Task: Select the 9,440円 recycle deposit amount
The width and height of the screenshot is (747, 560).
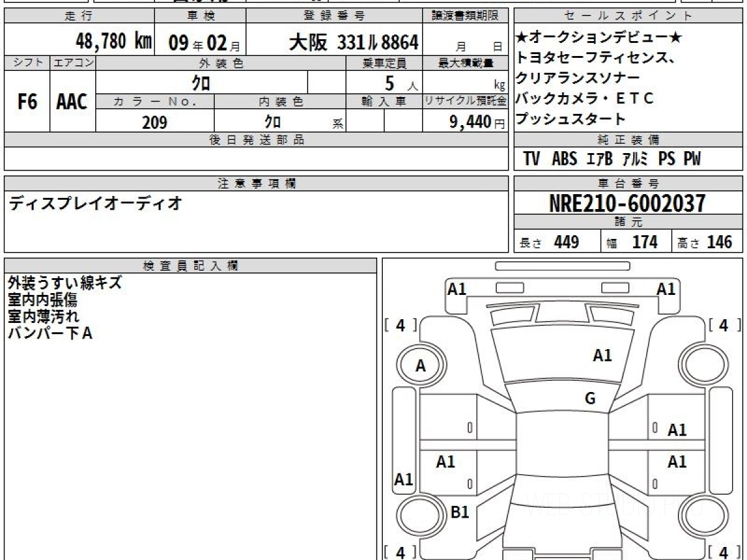Action: [477, 122]
